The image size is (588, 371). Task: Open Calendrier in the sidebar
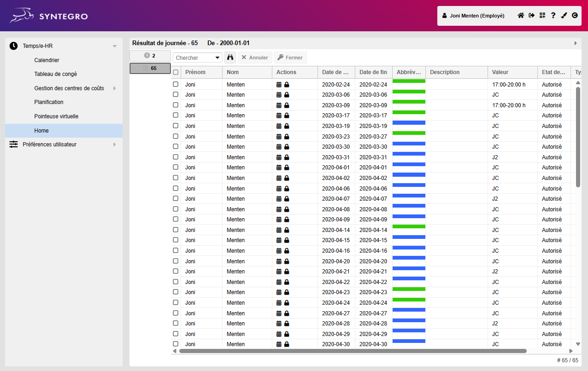click(47, 60)
